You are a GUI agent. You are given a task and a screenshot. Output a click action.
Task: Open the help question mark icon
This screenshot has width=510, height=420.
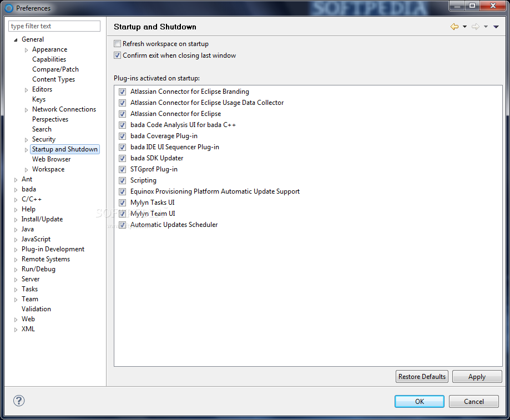pos(19,401)
